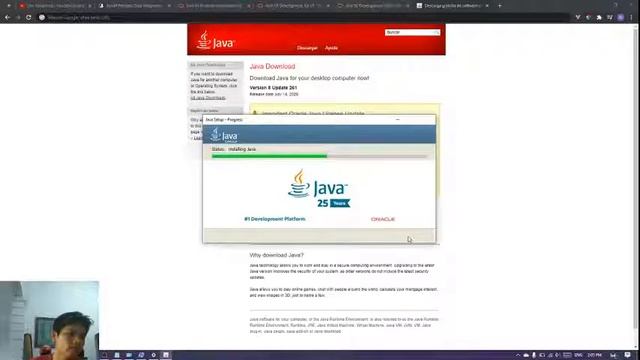Switch to the YouTube tab with red icon
The width and height of the screenshot is (640, 360).
click(55, 6)
